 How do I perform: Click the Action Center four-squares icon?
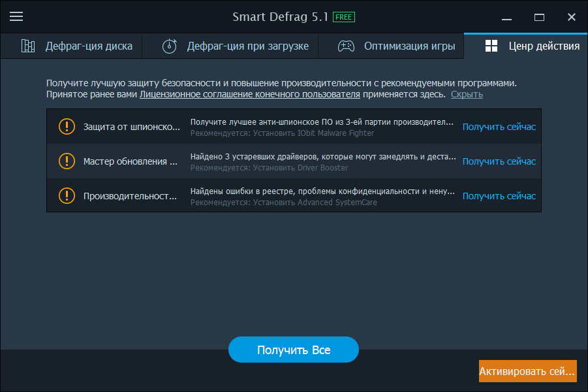491,46
